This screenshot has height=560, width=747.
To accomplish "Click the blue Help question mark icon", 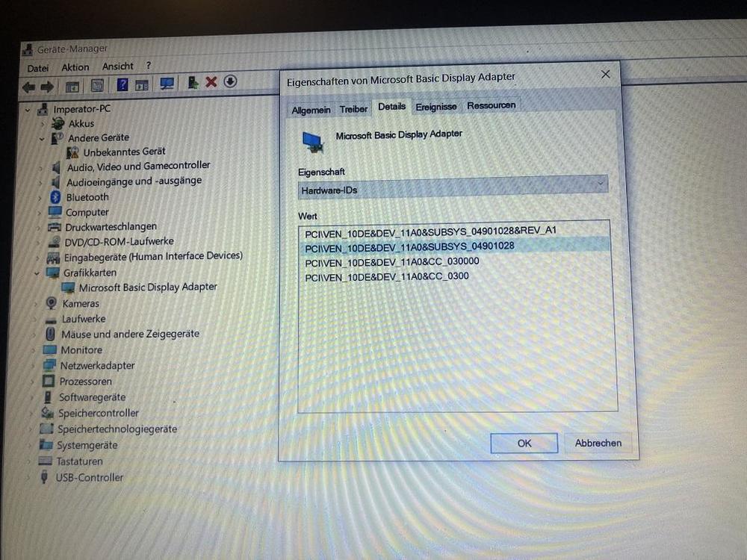I will [123, 85].
